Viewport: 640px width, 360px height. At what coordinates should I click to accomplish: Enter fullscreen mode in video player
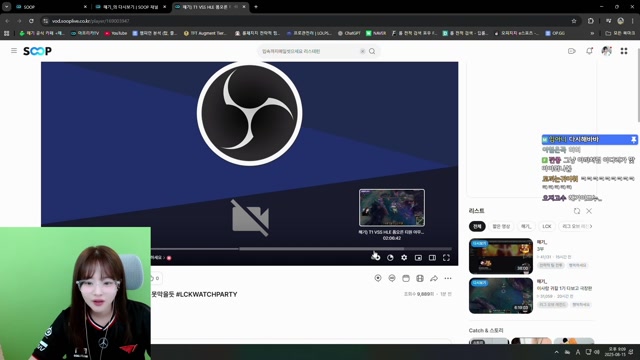coord(447,258)
